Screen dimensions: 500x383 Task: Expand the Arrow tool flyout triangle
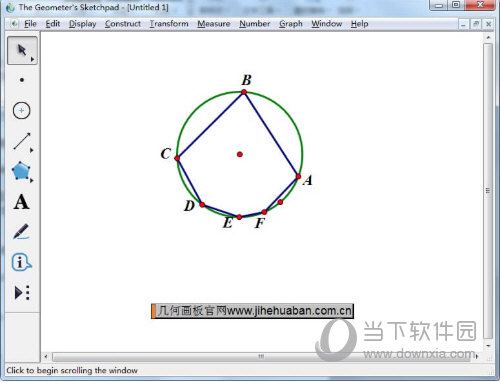pos(32,59)
